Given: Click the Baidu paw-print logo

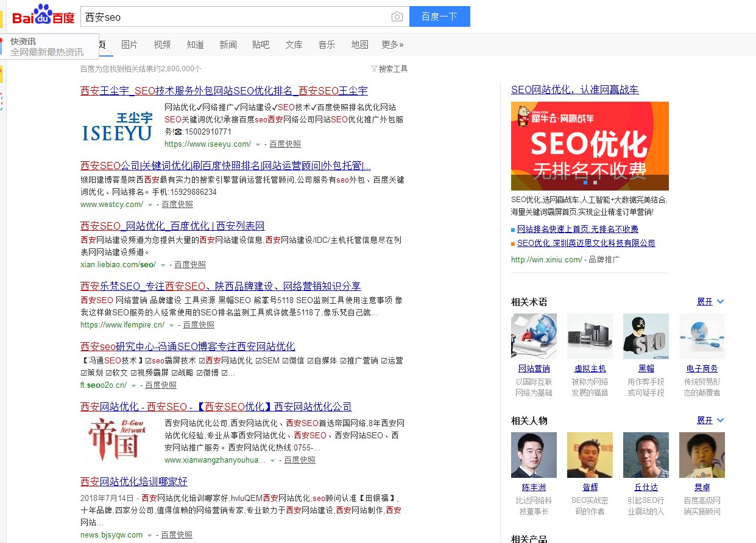Looking at the screenshot, I should 42,16.
